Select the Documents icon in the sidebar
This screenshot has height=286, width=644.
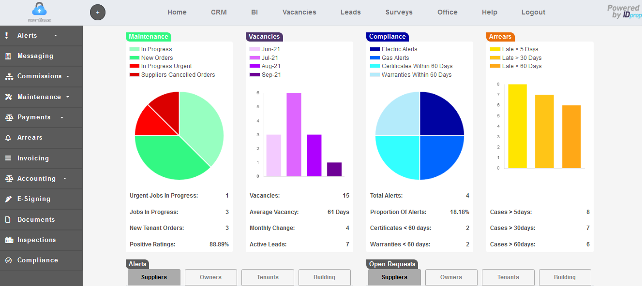point(8,219)
